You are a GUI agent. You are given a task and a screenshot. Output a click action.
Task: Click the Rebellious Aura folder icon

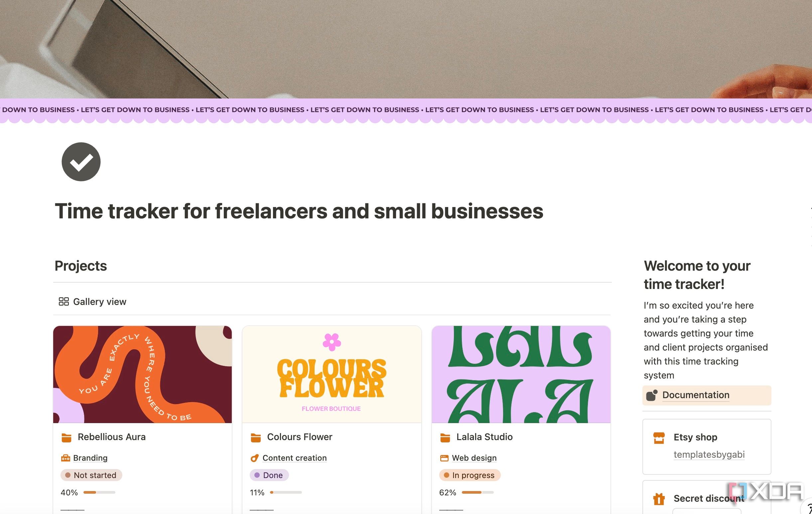click(67, 437)
